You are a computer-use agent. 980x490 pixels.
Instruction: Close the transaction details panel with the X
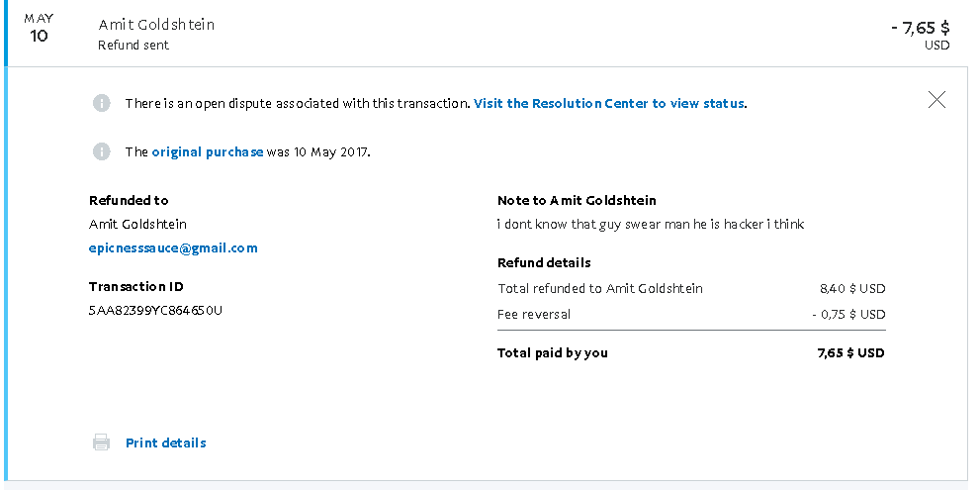tap(936, 99)
